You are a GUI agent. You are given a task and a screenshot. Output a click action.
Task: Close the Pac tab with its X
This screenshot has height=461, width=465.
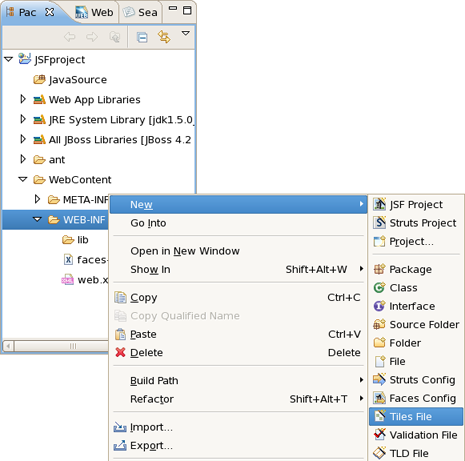tap(50, 12)
